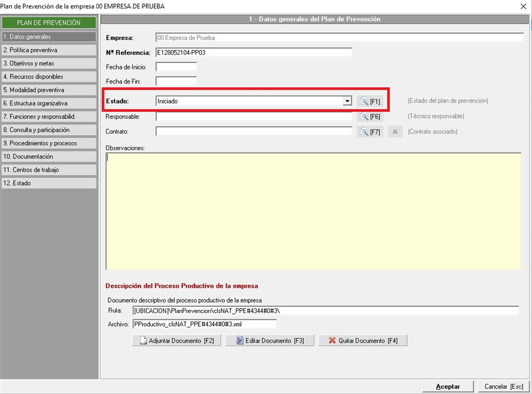Viewport: 532px width, 394px height.
Task: Click the Responsable lookup icon [F6]
Action: (x=370, y=117)
